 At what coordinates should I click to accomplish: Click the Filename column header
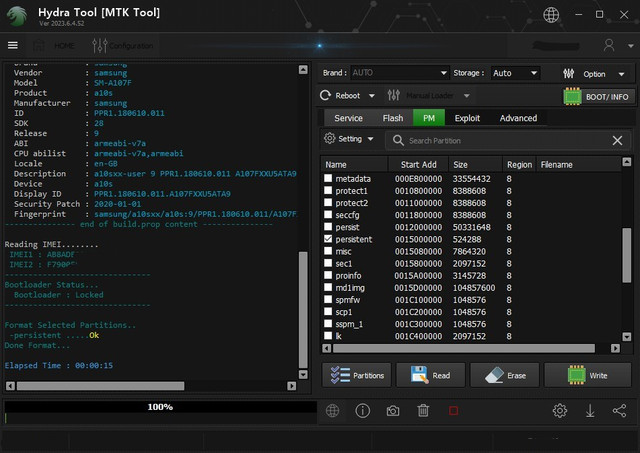[579, 164]
